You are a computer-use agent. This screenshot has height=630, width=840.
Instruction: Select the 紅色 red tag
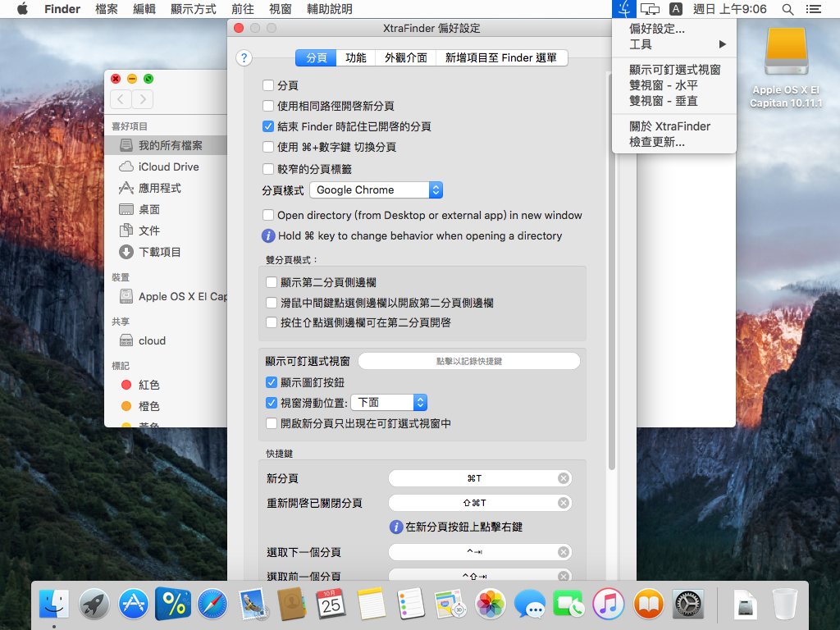click(166, 385)
